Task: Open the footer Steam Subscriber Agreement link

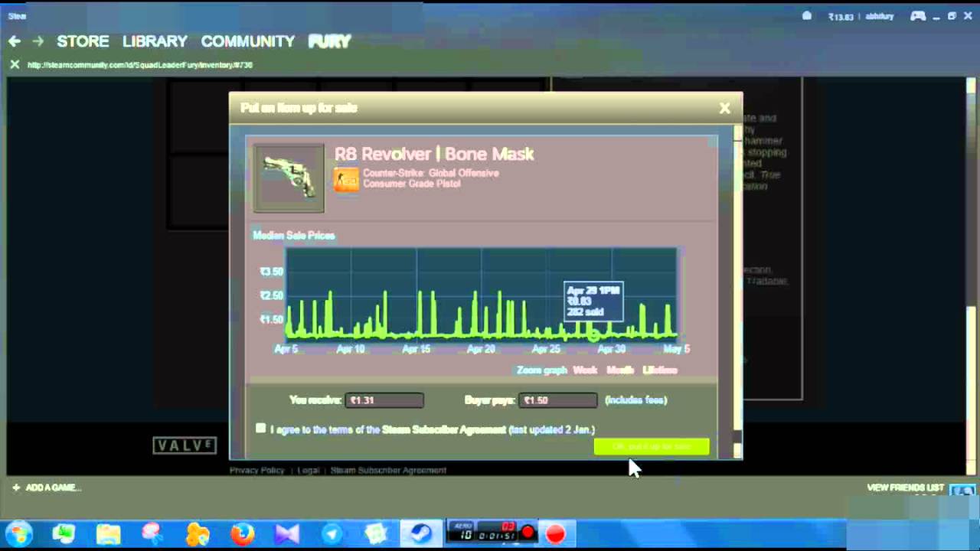Action: point(388,471)
